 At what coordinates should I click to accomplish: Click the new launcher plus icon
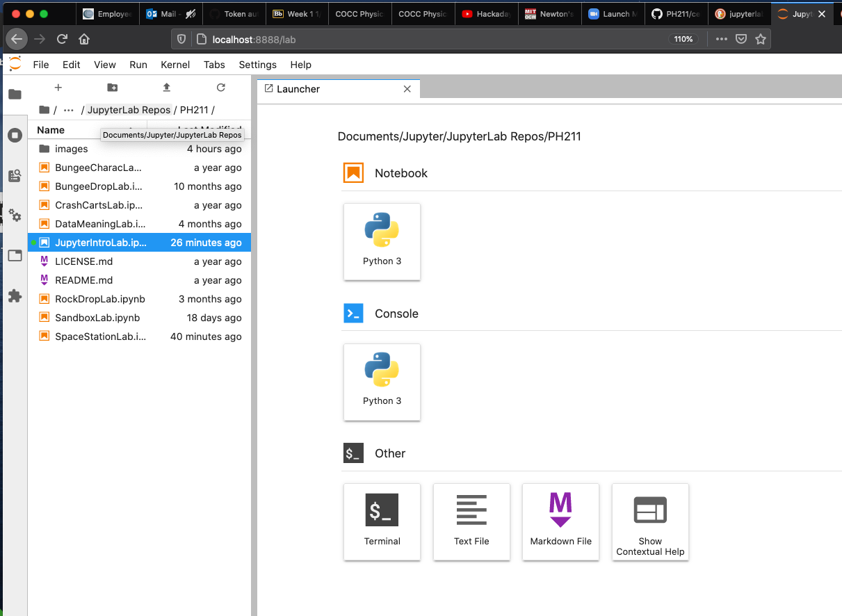[x=58, y=88]
